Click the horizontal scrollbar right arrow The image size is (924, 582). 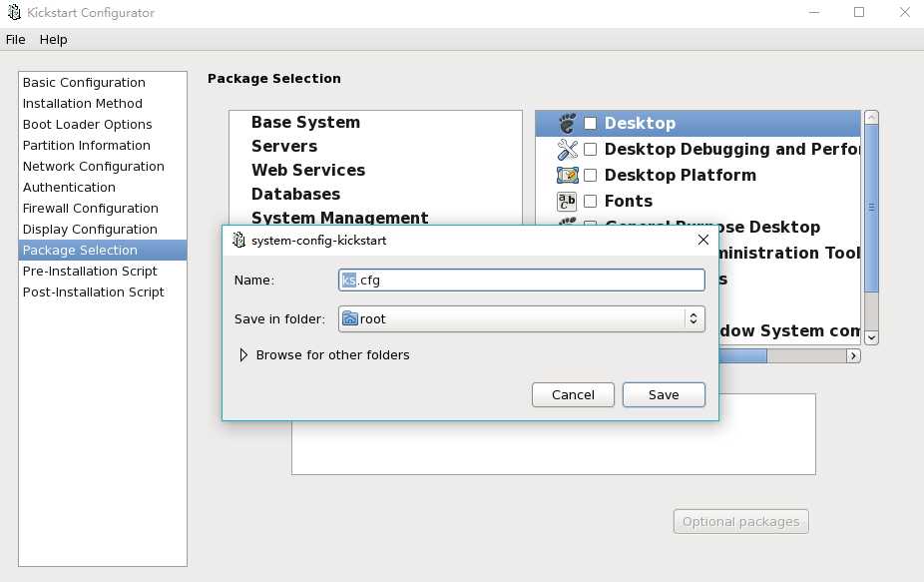(853, 355)
